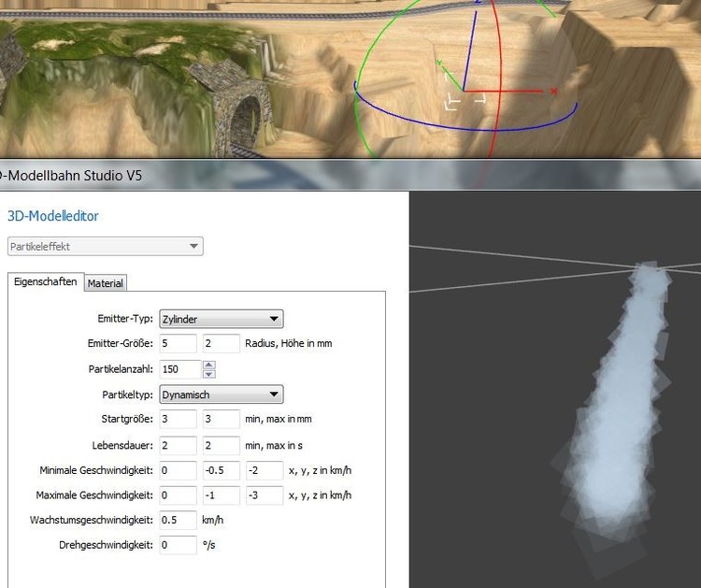Select the Eigenschaften tab
This screenshot has width=701, height=588.
pos(45,282)
